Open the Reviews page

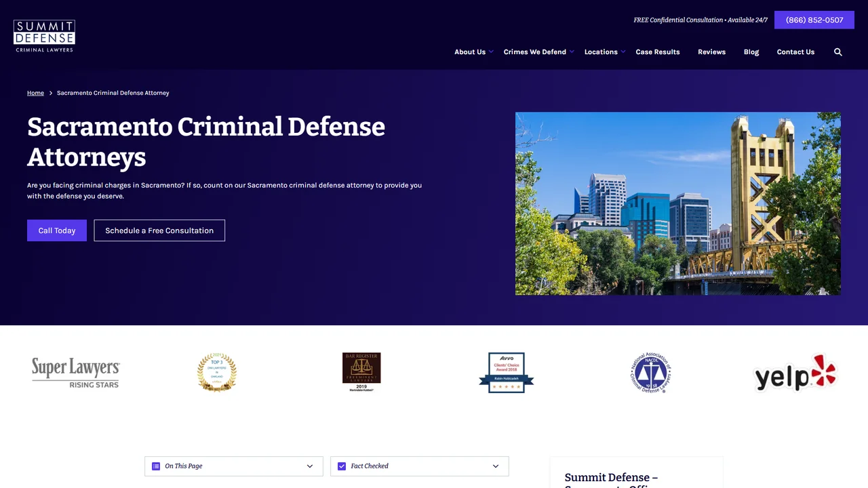(712, 52)
